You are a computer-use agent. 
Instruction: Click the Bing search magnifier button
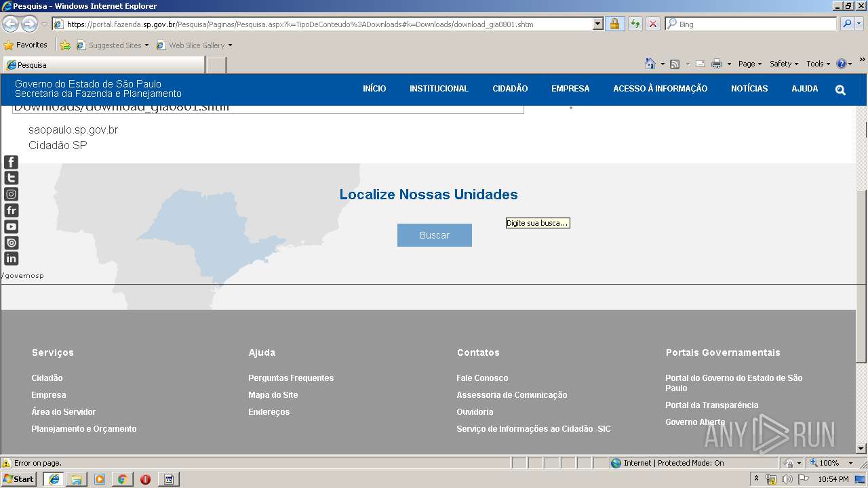coord(846,24)
